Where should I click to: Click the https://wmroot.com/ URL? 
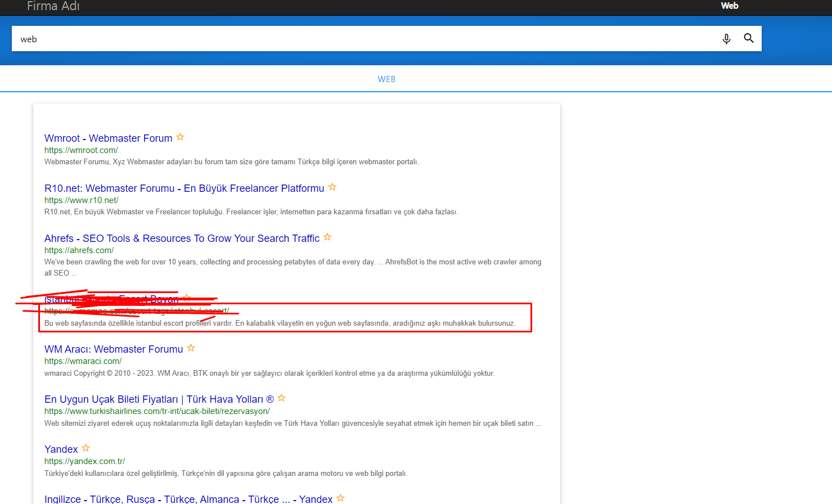[x=81, y=150]
